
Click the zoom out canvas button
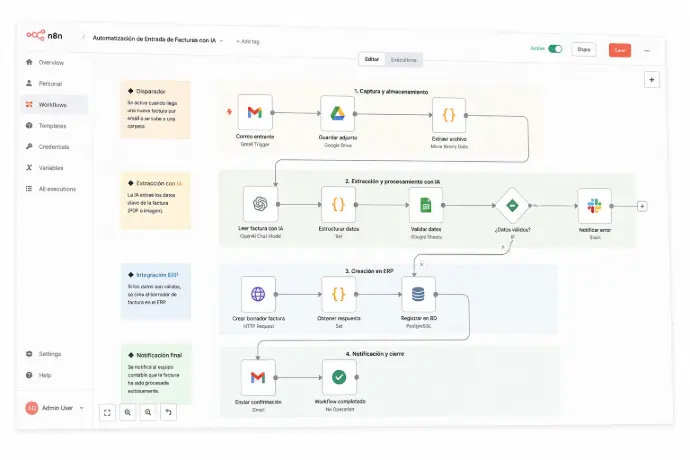coord(148,412)
